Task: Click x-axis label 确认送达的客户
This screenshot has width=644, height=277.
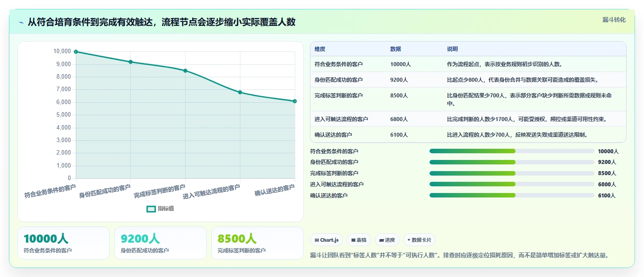Action: tap(275, 190)
